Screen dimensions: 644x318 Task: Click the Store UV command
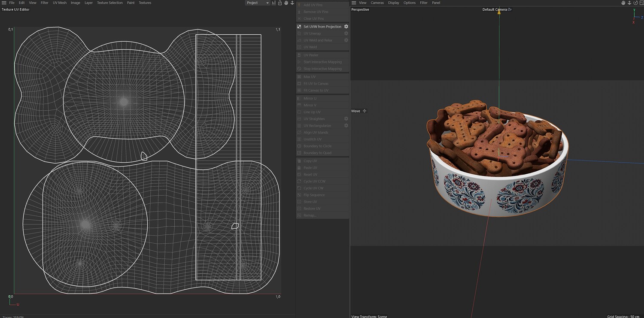[x=322, y=202]
